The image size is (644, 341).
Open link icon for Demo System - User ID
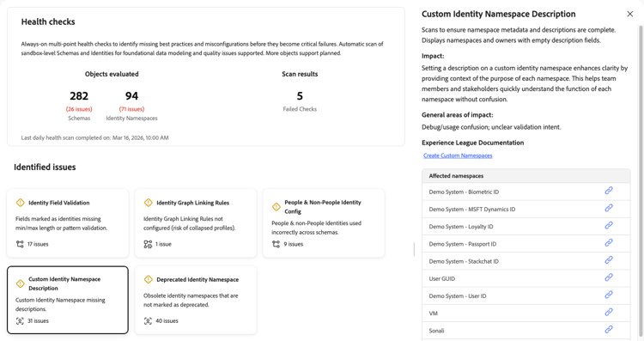point(609,295)
